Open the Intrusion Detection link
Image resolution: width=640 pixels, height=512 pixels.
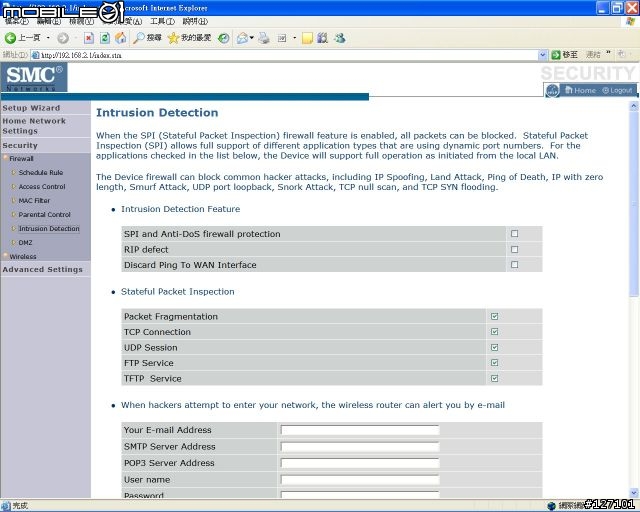click(49, 229)
